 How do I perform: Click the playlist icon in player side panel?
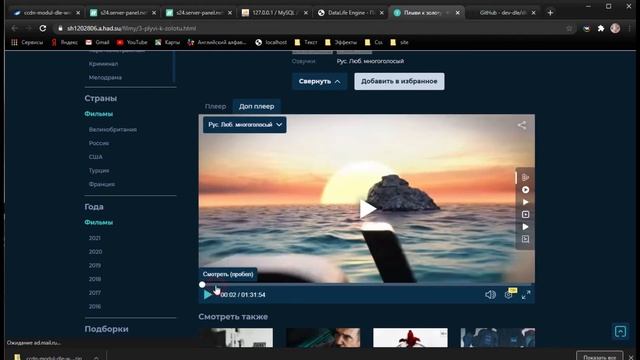coord(525,177)
